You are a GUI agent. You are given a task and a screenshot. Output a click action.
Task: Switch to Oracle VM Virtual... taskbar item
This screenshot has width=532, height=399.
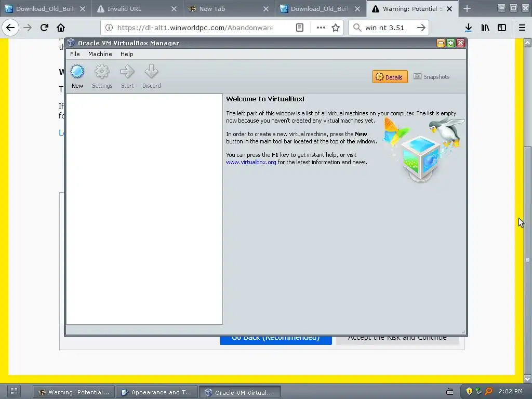point(240,392)
